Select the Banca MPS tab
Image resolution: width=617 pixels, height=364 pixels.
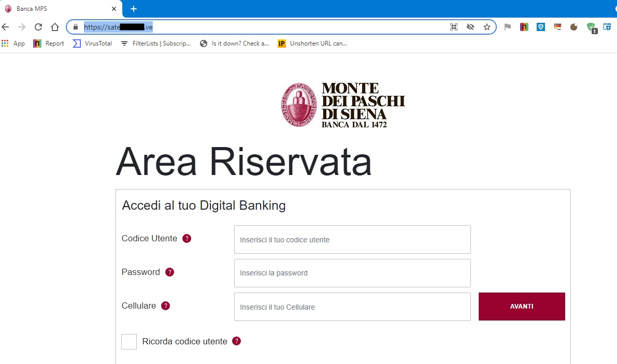(x=61, y=9)
